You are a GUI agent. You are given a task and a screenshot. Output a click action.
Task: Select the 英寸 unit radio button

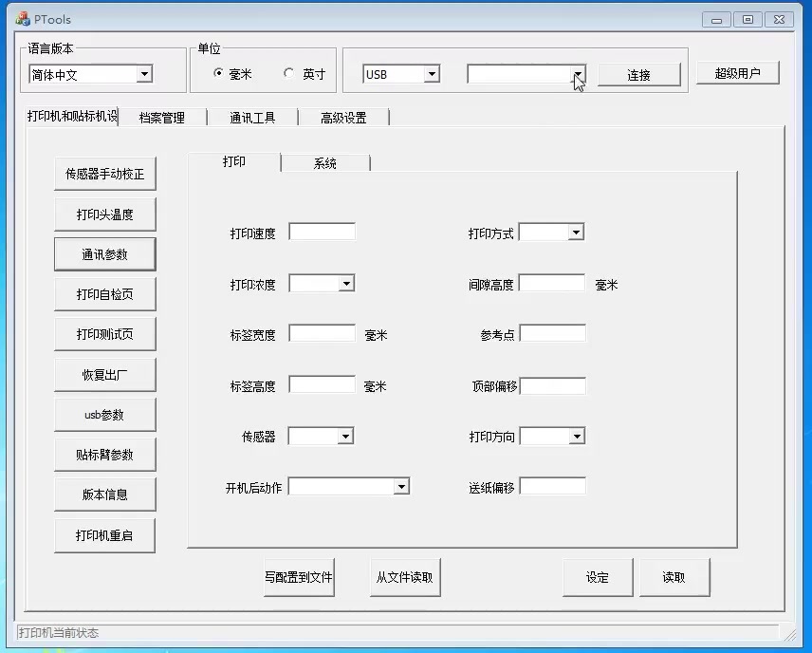click(x=289, y=74)
